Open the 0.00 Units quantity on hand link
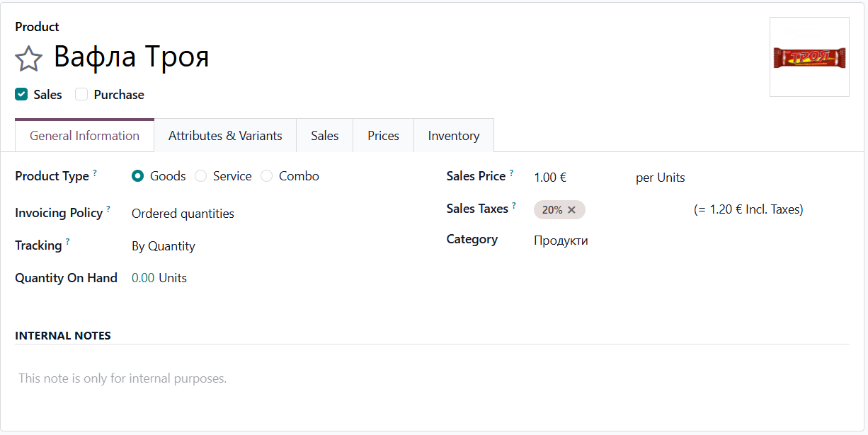 pyautogui.click(x=159, y=278)
